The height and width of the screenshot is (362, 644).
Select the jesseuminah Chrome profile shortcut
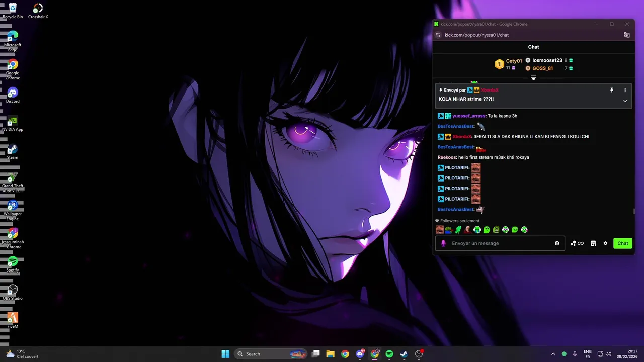(x=13, y=238)
